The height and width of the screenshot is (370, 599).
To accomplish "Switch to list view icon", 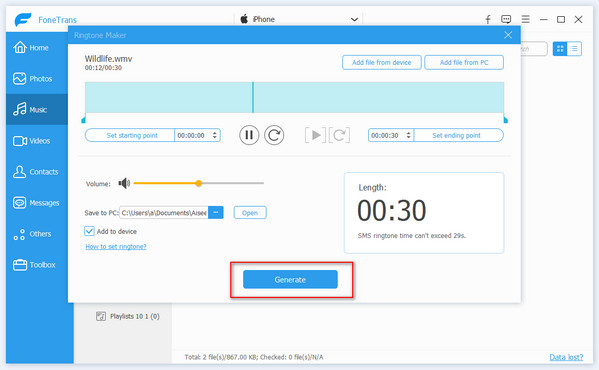I will 574,48.
